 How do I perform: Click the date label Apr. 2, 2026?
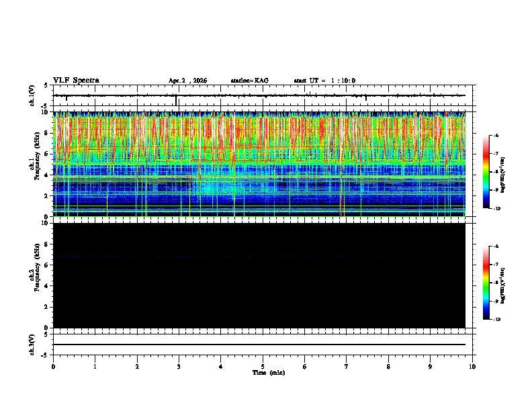tap(187, 81)
